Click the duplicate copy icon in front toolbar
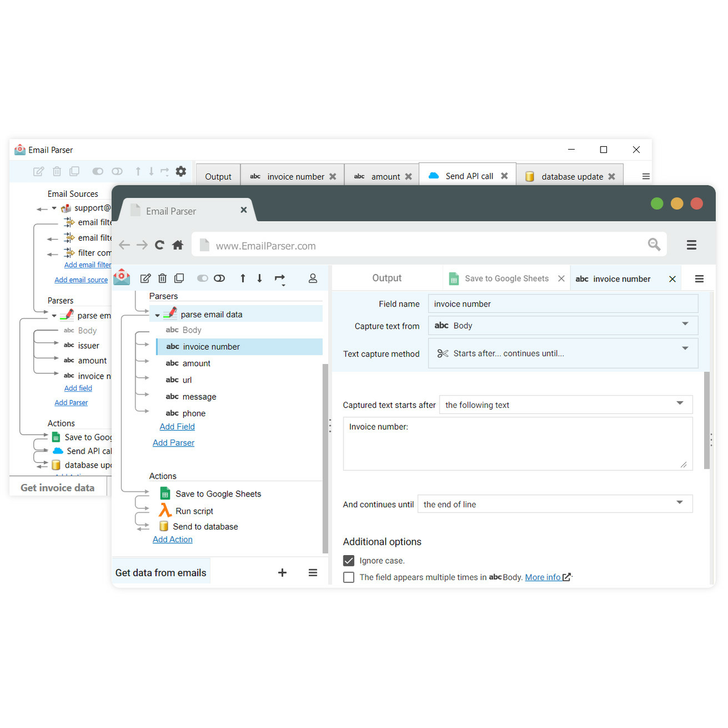Screen dimensions: 728x728 (179, 278)
